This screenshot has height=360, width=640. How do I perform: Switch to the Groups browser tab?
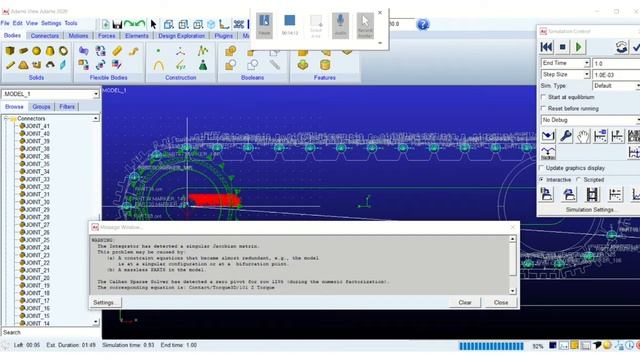(41, 107)
